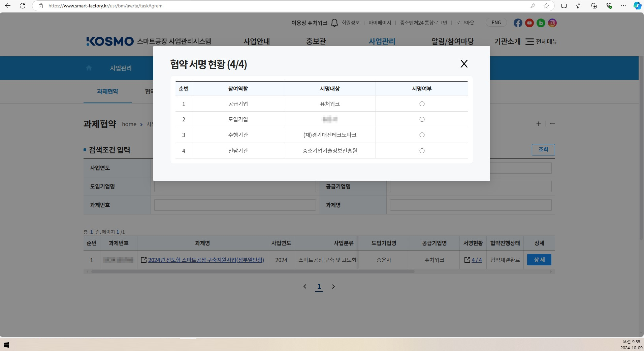Collapse the page section with the minus icon

point(552,124)
